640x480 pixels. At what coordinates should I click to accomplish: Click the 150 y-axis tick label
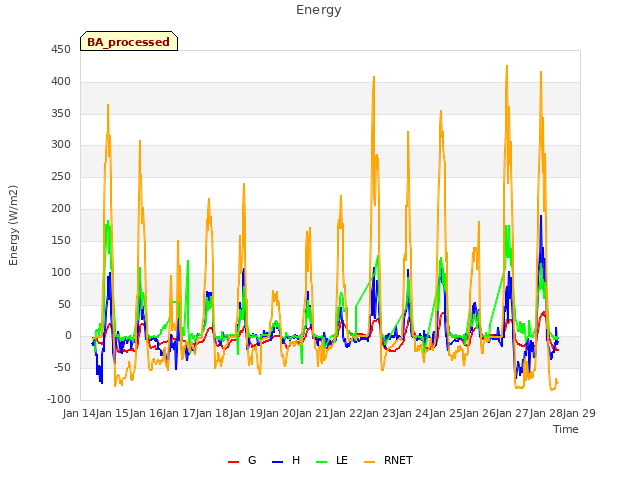coord(61,240)
